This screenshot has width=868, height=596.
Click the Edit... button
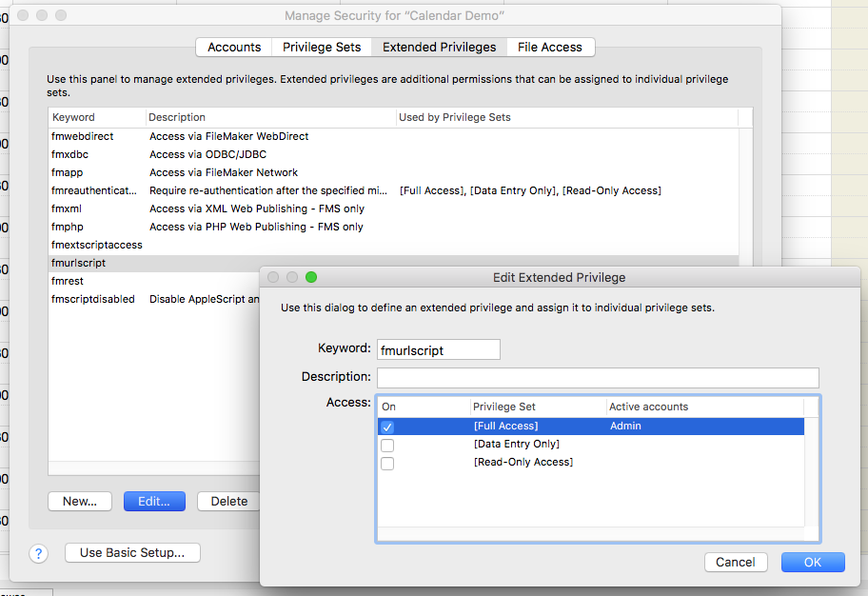(x=154, y=501)
